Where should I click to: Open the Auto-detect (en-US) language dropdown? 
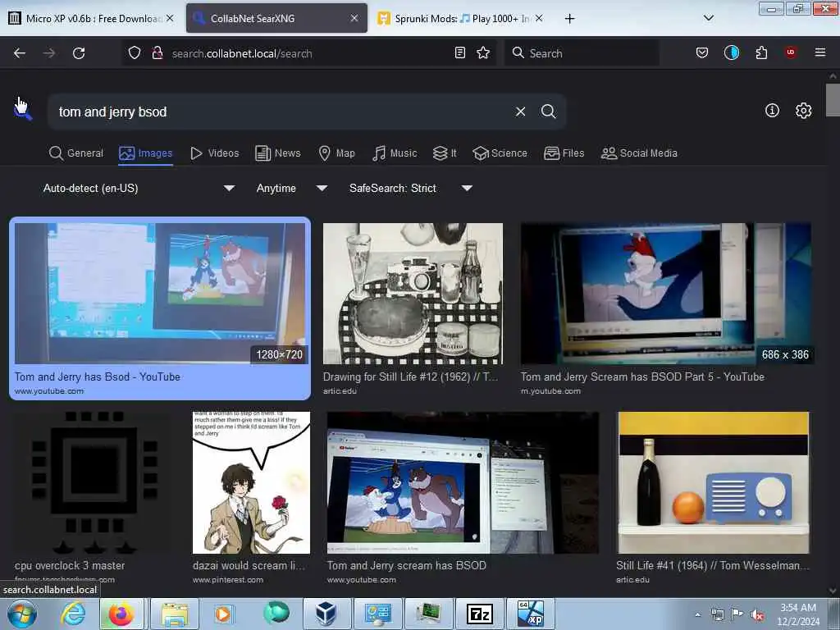(139, 188)
